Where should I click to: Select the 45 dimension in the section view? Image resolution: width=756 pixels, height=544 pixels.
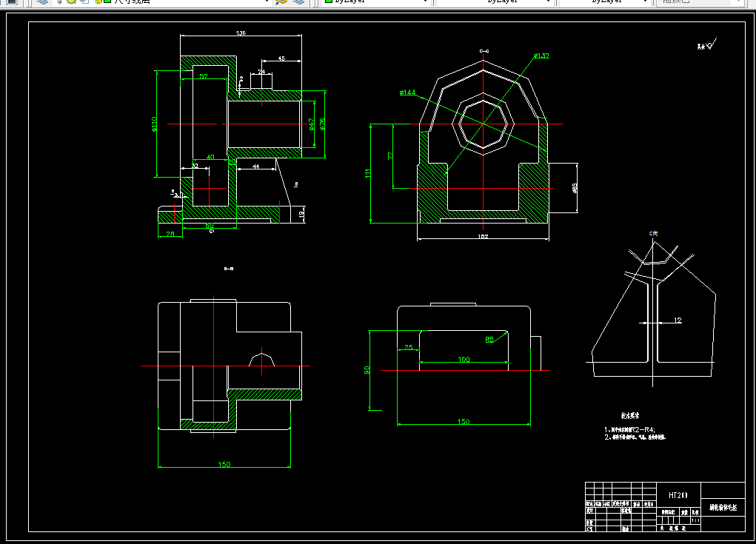click(281, 58)
